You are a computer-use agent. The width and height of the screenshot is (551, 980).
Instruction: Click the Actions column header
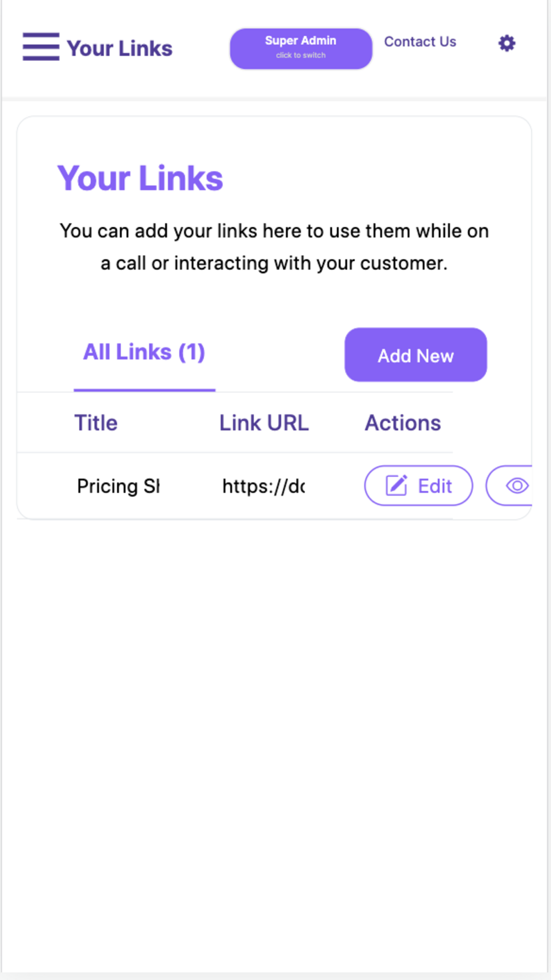pyautogui.click(x=403, y=423)
